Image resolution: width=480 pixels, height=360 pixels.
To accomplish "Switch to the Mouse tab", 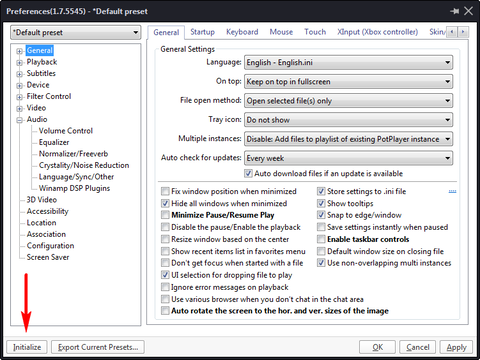I will 281,32.
